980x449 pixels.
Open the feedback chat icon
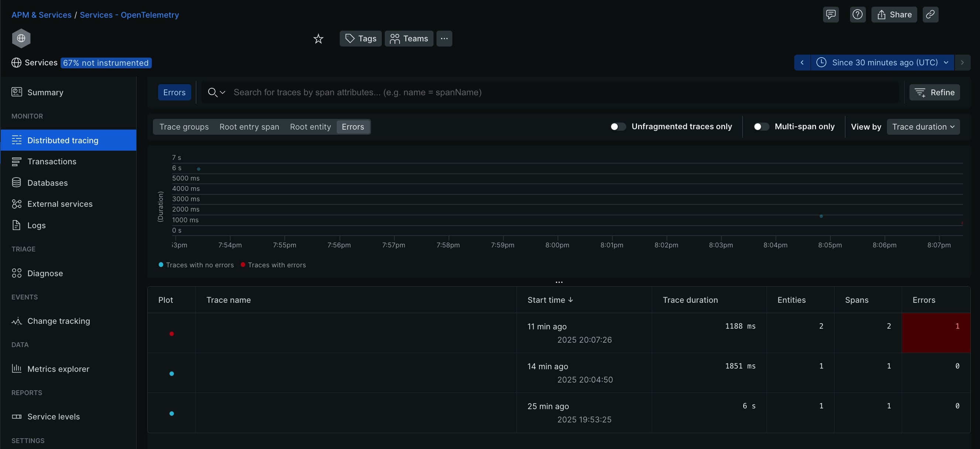[830, 14]
